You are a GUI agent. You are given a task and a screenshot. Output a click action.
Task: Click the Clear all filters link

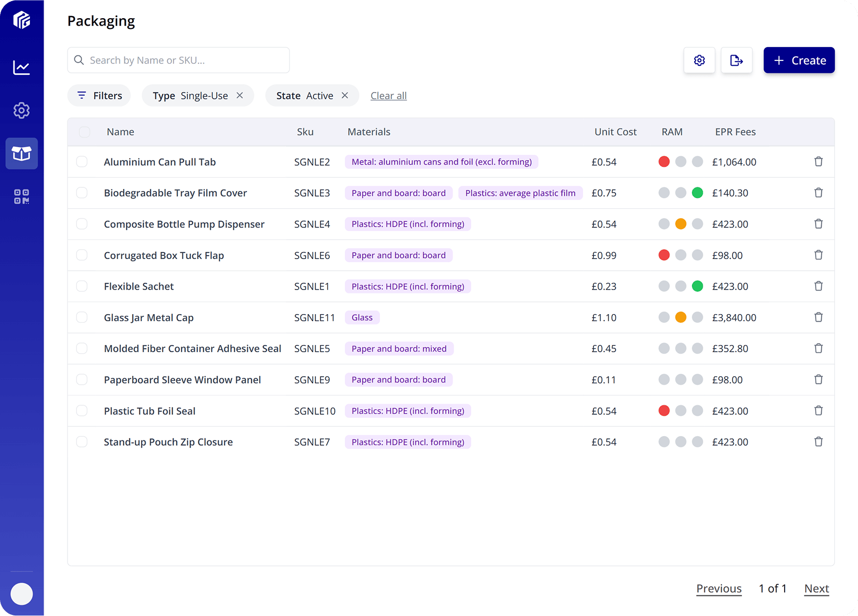[x=388, y=95]
